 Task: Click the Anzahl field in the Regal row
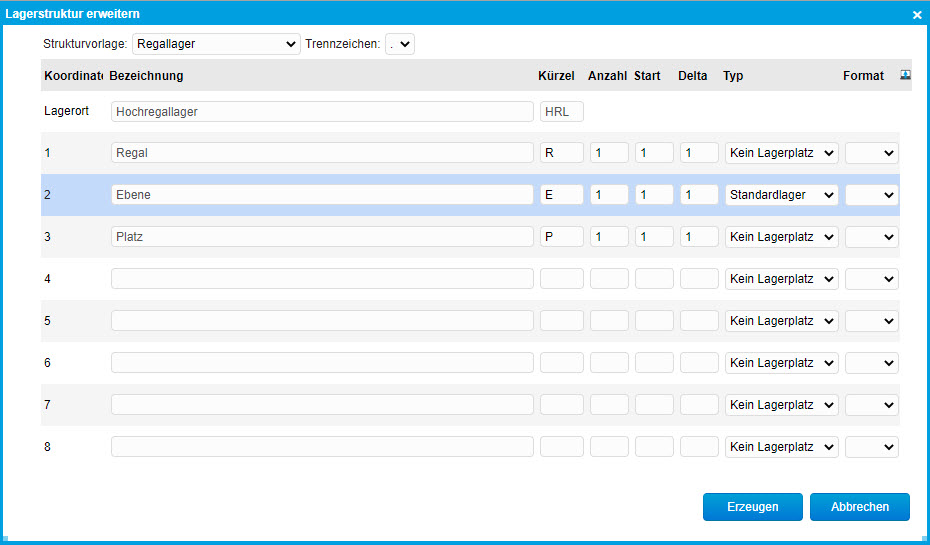point(609,153)
